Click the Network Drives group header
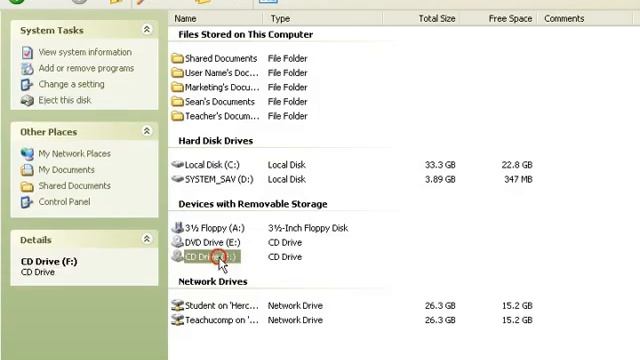The width and height of the screenshot is (640, 360). [x=213, y=282]
